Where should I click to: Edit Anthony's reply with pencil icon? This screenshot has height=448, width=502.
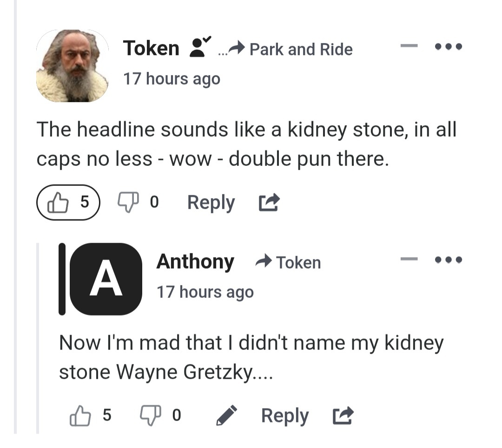pyautogui.click(x=227, y=416)
